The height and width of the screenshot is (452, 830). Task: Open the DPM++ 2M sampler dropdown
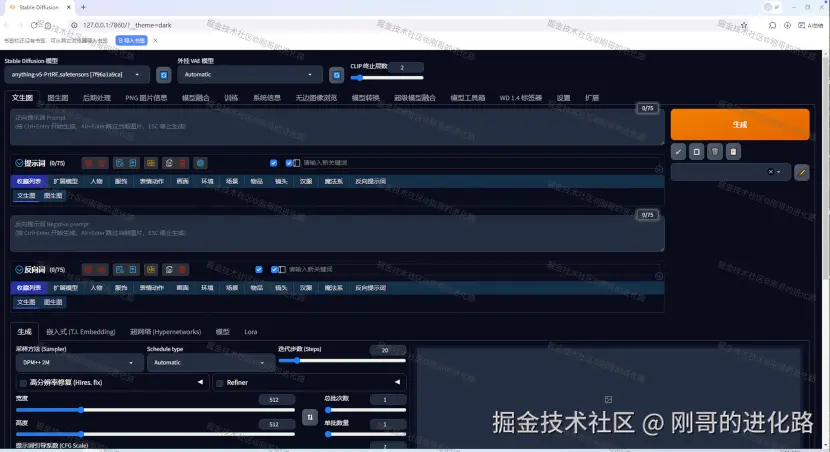click(x=79, y=363)
